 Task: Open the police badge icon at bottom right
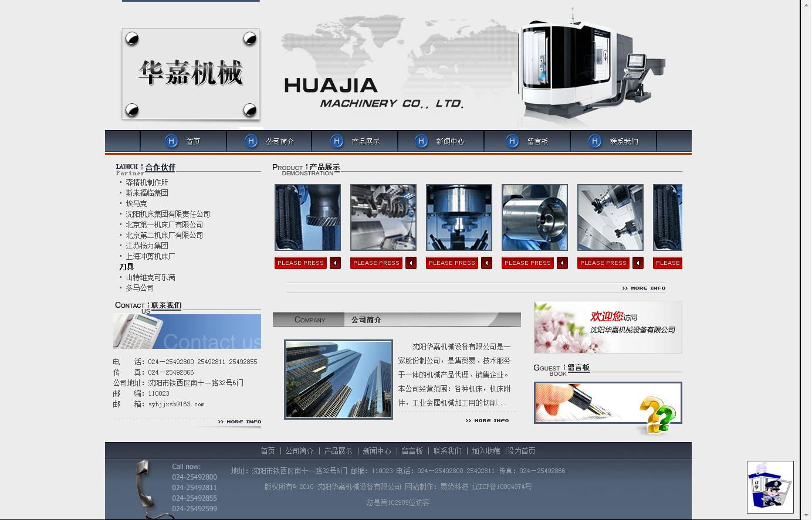[770, 488]
